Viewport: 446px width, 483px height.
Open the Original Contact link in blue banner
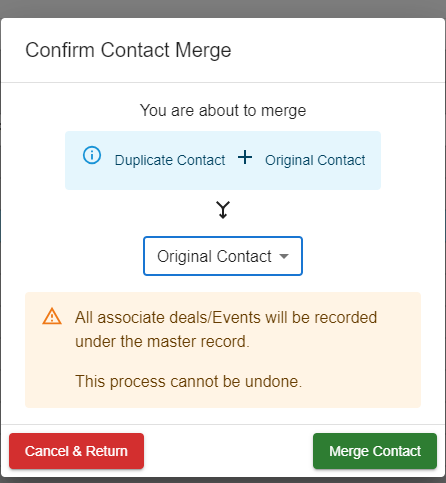tap(315, 160)
